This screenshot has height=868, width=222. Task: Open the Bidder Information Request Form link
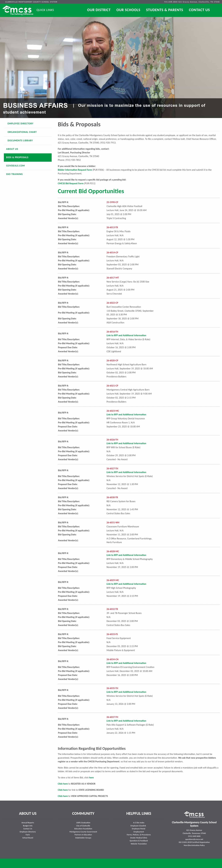click(x=75, y=170)
